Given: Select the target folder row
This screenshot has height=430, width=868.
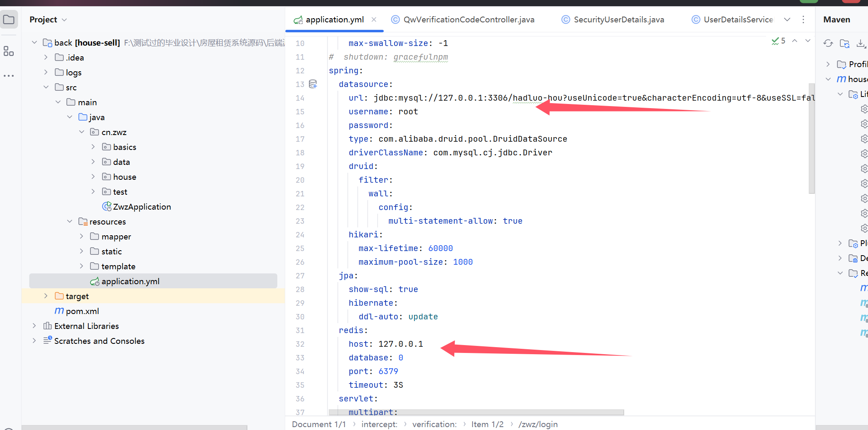Looking at the screenshot, I should (x=153, y=296).
